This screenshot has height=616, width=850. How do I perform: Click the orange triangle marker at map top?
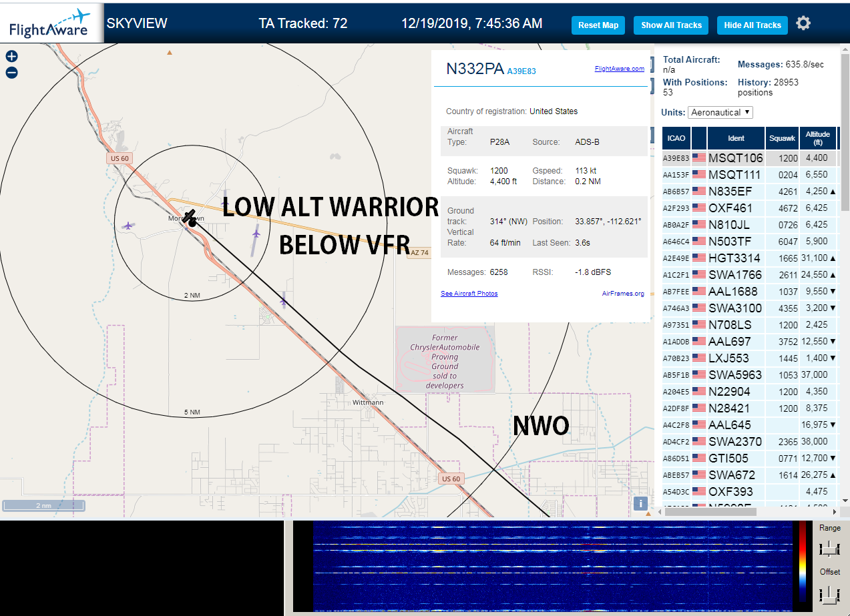pyautogui.click(x=170, y=52)
